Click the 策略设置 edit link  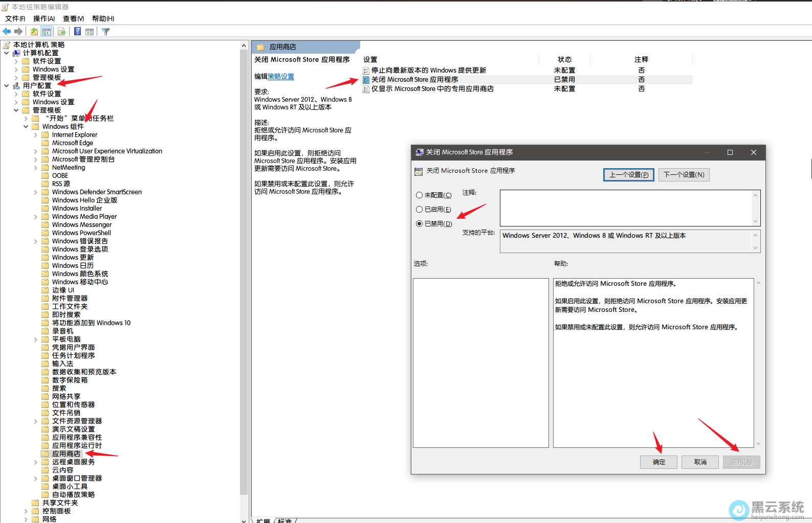coord(281,77)
